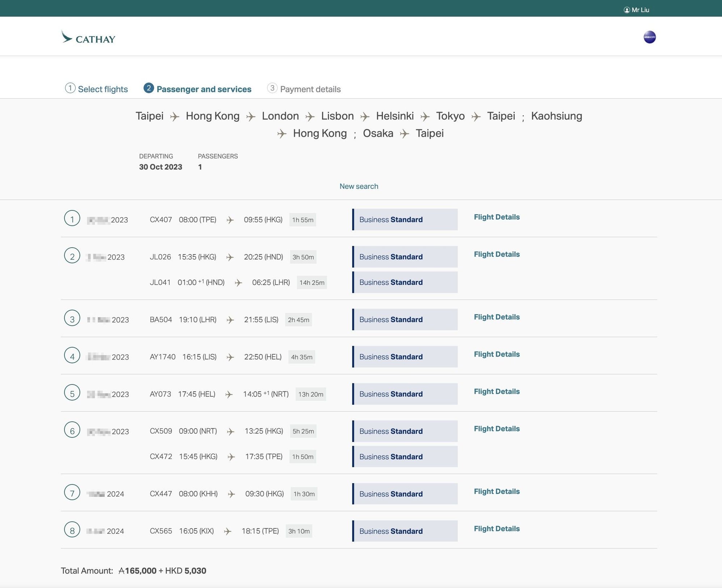Switch to the Payment details step

point(304,89)
